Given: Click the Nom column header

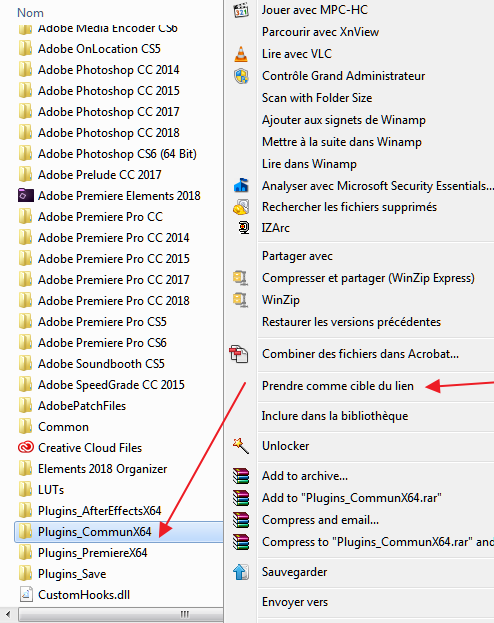Looking at the screenshot, I should [30, 13].
